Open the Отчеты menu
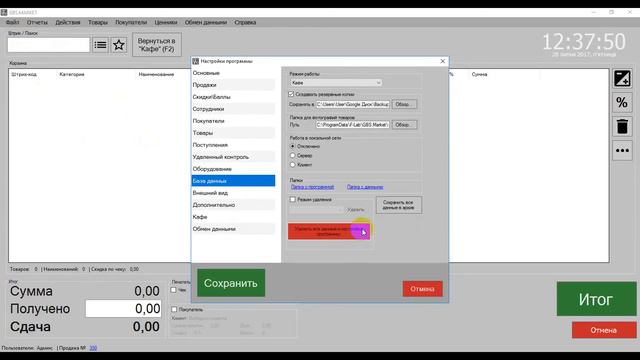Screen dimensions: 640x360 [37, 22]
